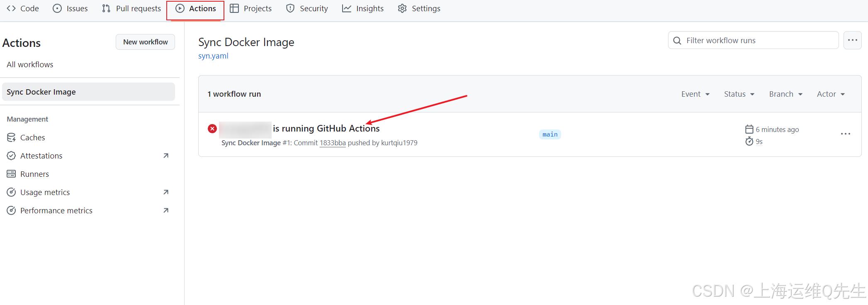The width and height of the screenshot is (868, 305).
Task: Select the Actions tab
Action: (196, 8)
